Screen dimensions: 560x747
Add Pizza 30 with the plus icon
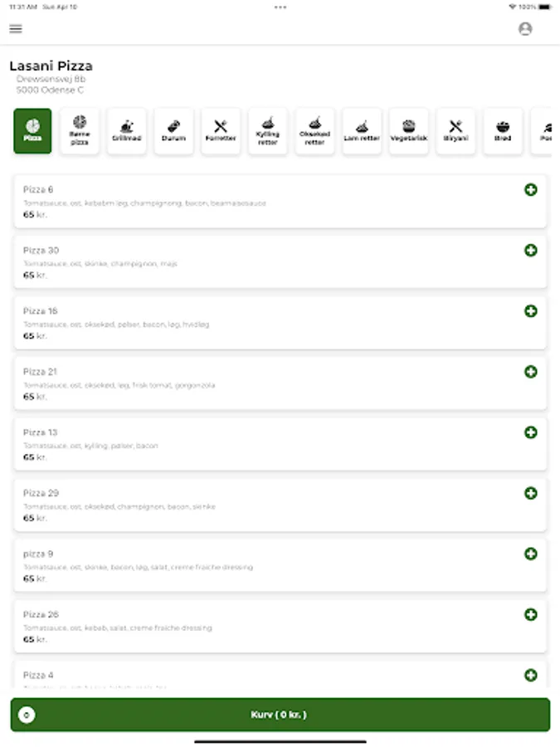pyautogui.click(x=531, y=251)
